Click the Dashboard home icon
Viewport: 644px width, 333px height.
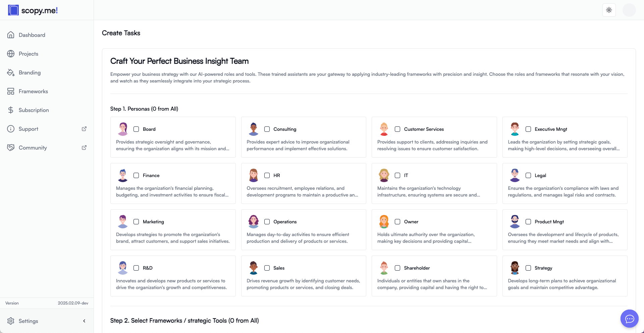point(11,35)
